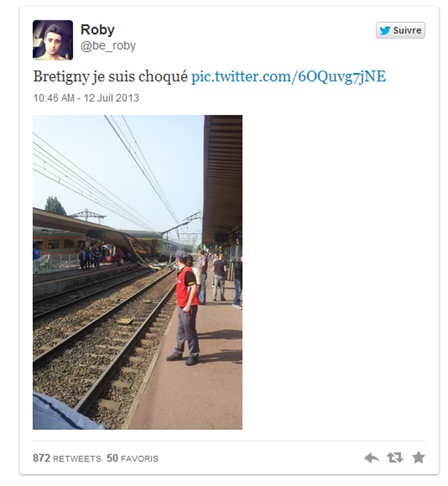Viewport: 448px width, 486px height.
Task: Retweet this tweet using the retweet icon
Action: click(395, 458)
